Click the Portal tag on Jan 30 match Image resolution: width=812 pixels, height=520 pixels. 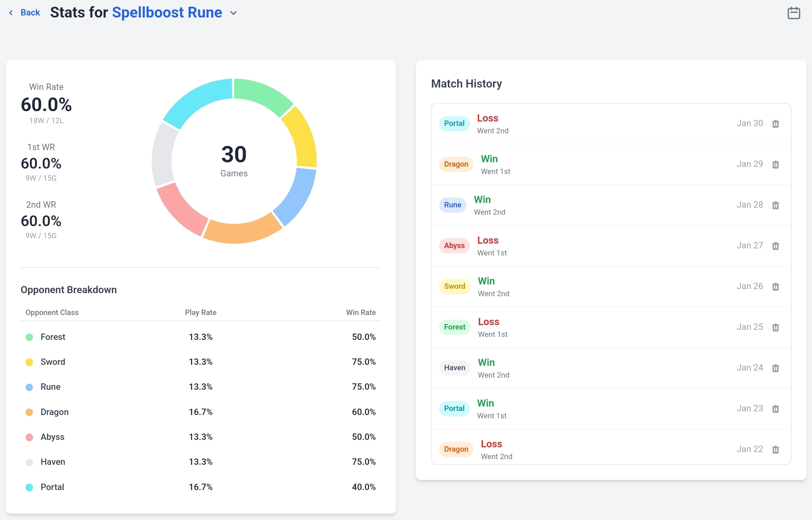[454, 124]
